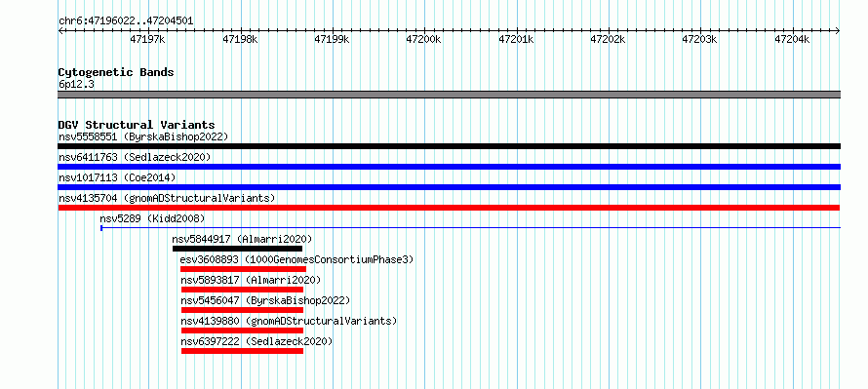Image resolution: width=868 pixels, height=389 pixels.
Task: Select the red nsv5456047 variant bar
Action: pyautogui.click(x=242, y=310)
